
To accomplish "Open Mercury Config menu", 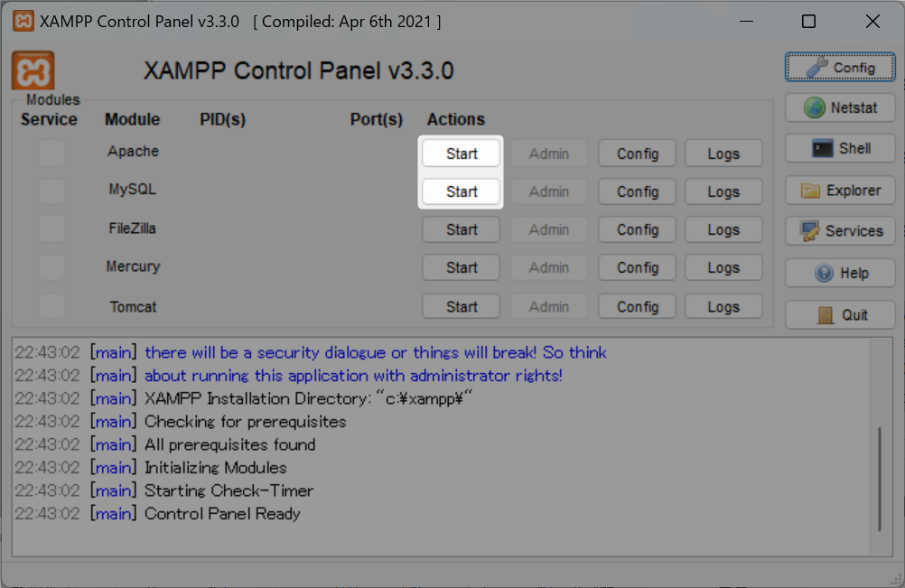I will (x=637, y=267).
